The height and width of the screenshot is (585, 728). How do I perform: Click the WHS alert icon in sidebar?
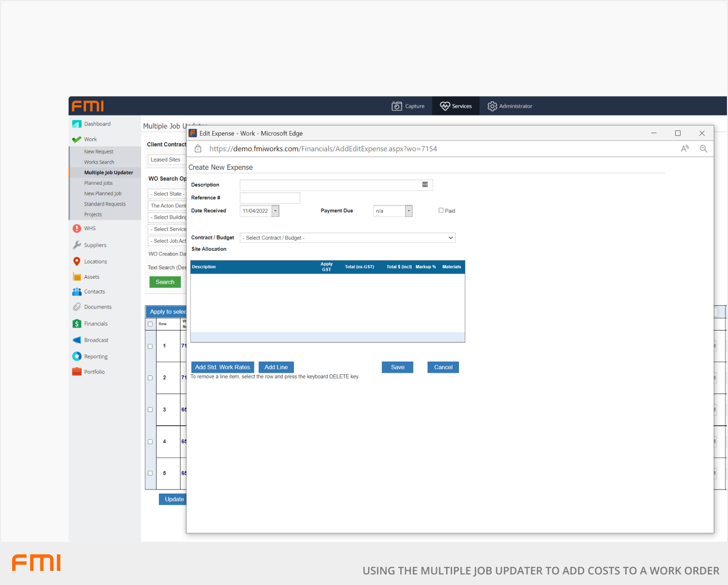[77, 229]
